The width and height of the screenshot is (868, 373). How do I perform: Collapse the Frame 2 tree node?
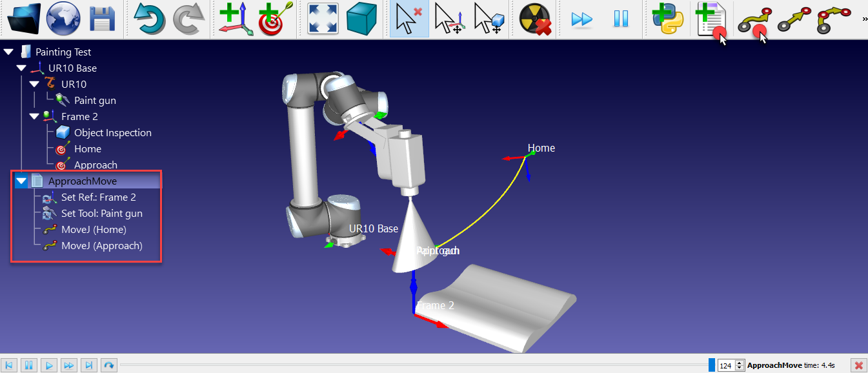pos(34,117)
